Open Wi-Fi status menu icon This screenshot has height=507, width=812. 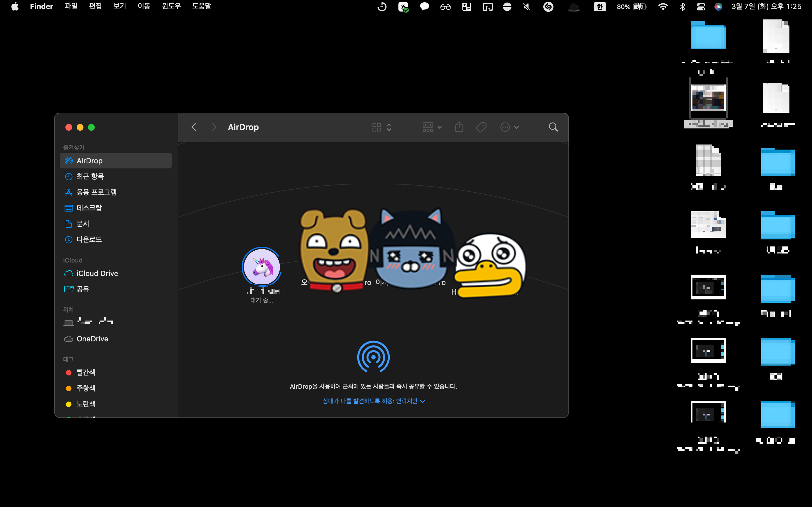coord(663,6)
